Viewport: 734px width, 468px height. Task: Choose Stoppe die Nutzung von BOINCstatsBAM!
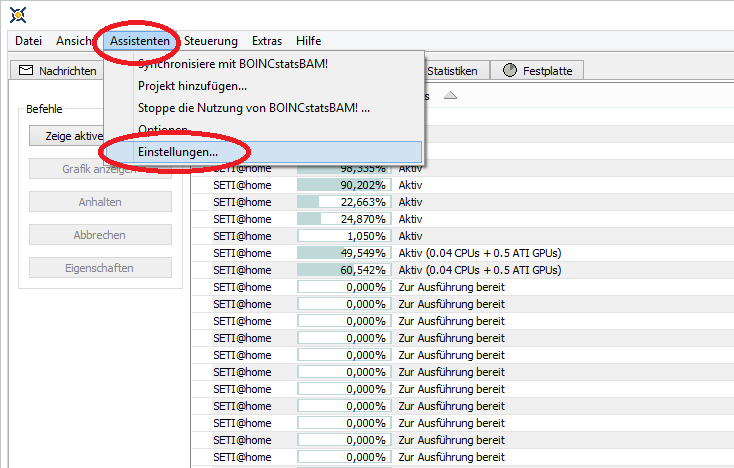(x=264, y=108)
